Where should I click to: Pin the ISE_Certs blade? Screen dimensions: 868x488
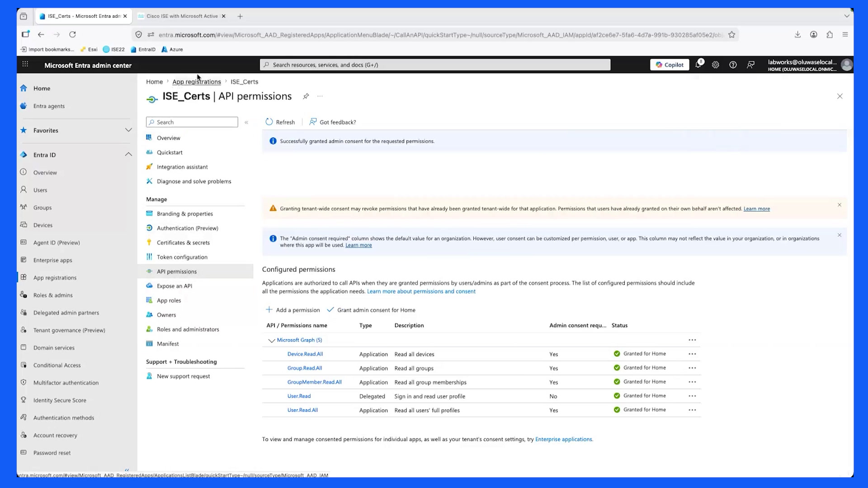click(306, 96)
